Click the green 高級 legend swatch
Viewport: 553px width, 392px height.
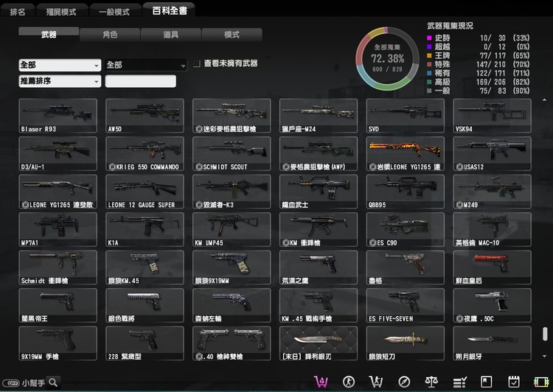click(x=429, y=82)
